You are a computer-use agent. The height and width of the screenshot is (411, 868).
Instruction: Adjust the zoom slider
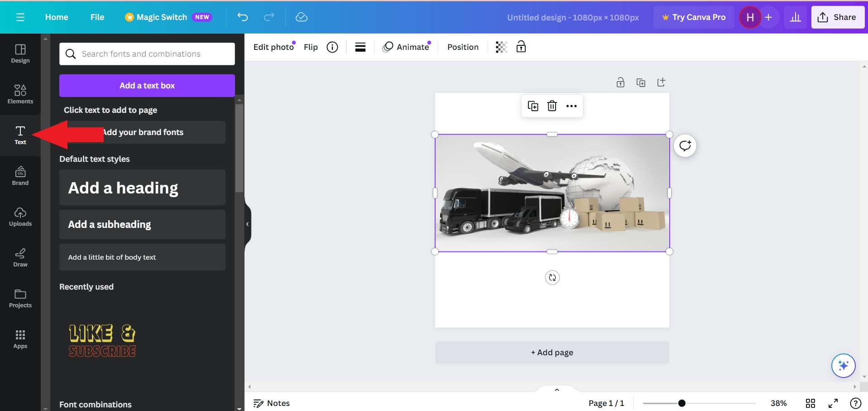681,403
